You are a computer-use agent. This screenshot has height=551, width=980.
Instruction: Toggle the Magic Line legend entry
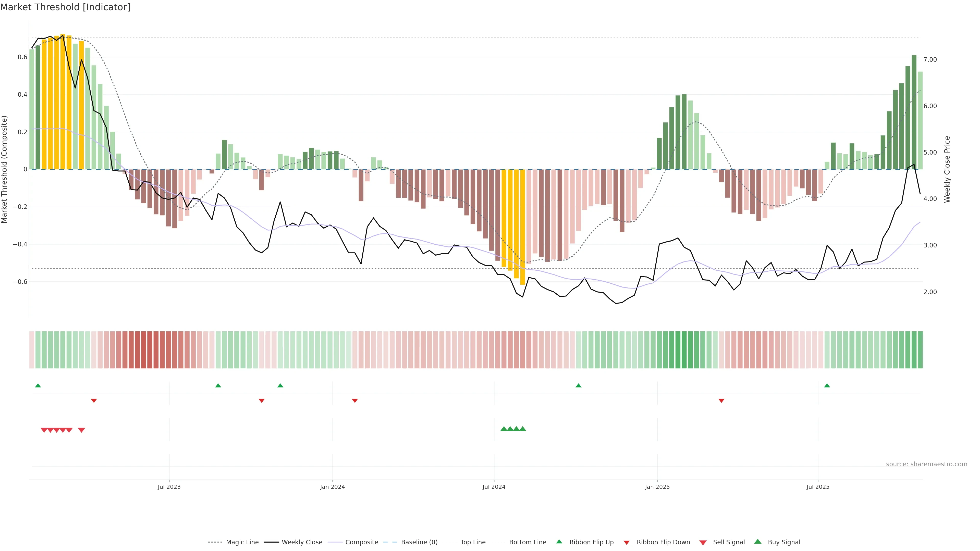point(242,542)
